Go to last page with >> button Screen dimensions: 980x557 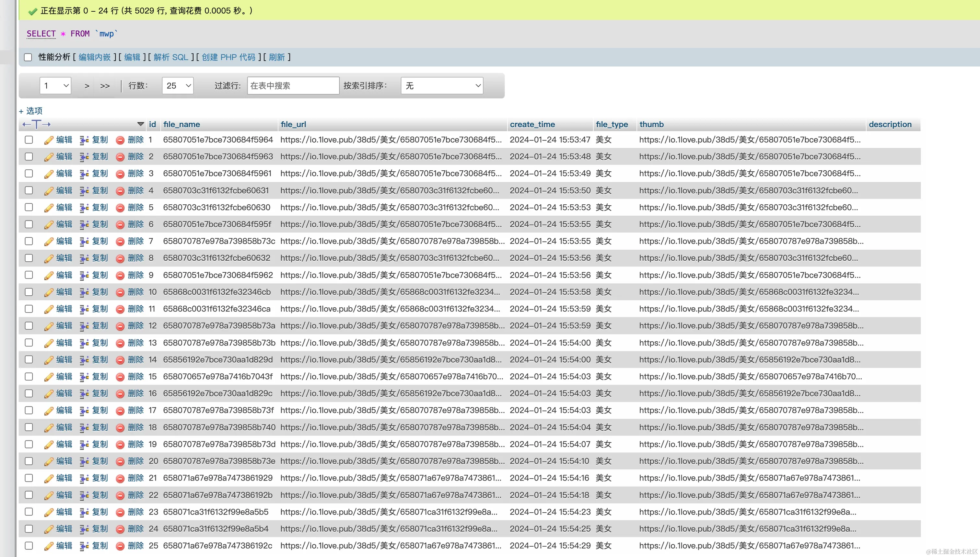(x=105, y=86)
